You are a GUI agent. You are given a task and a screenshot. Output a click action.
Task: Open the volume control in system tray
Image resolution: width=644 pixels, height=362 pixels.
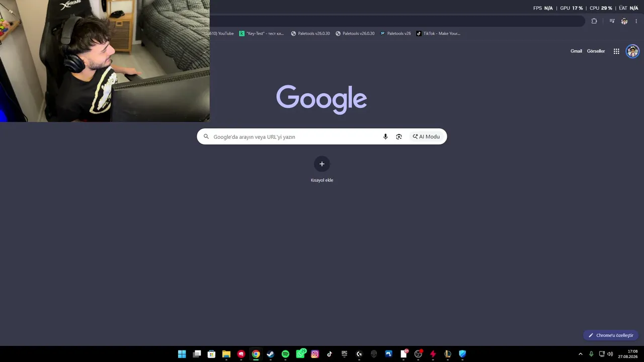coord(610,354)
